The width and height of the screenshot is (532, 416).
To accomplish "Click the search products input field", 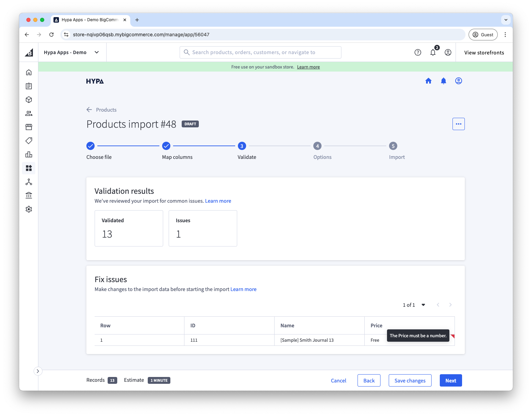I will point(261,52).
